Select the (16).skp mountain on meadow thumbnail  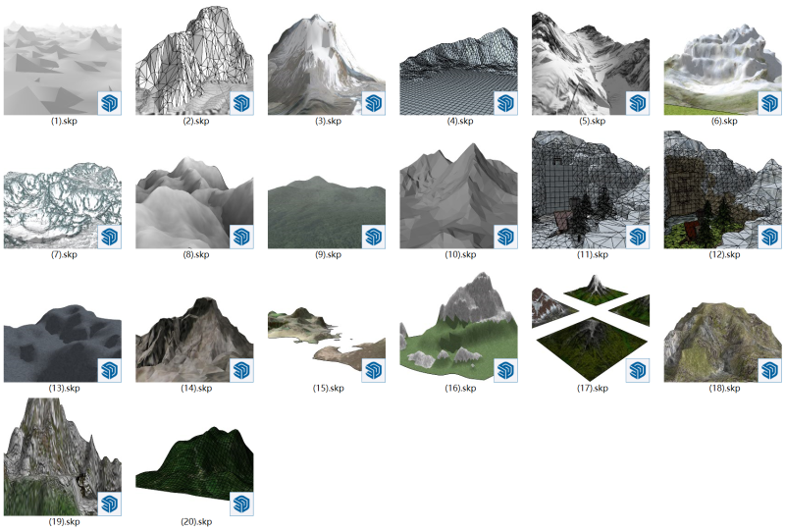(458, 327)
